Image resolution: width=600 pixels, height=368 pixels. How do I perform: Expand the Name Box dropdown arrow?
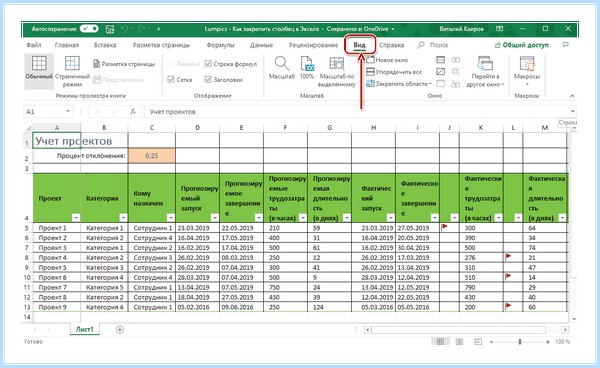tap(68, 112)
